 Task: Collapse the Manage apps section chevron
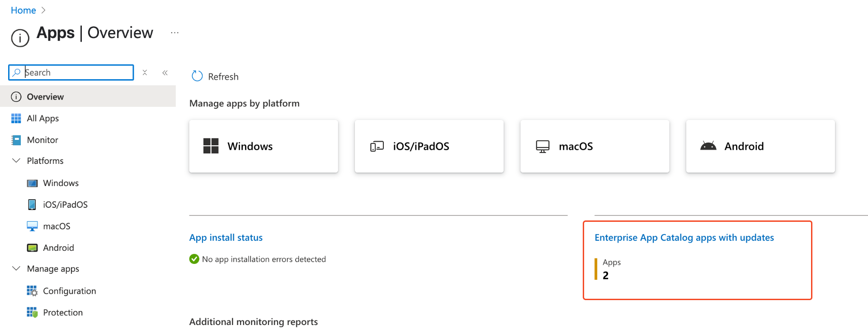(16, 268)
